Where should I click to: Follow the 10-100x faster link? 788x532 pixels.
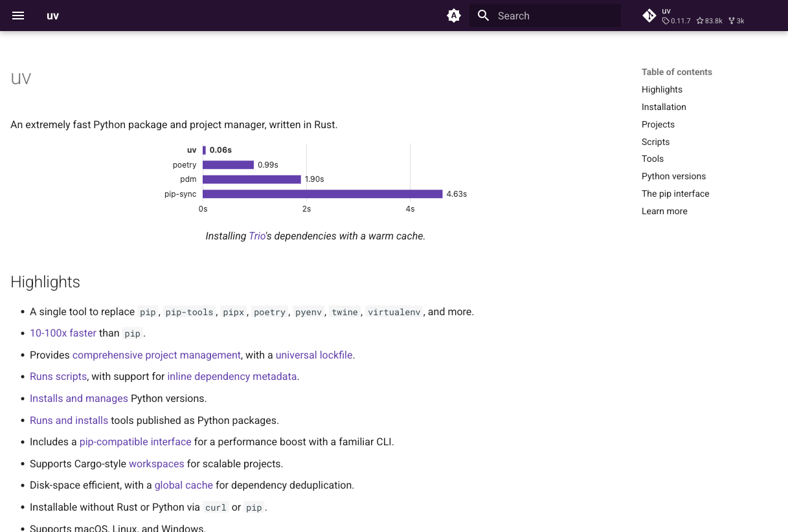pyautogui.click(x=63, y=333)
